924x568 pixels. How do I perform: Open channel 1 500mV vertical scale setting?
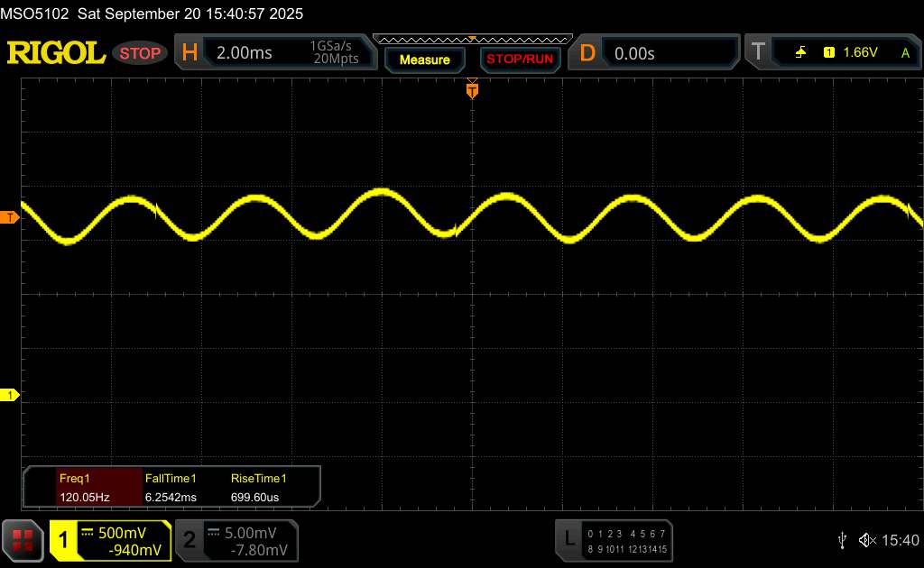tap(130, 533)
